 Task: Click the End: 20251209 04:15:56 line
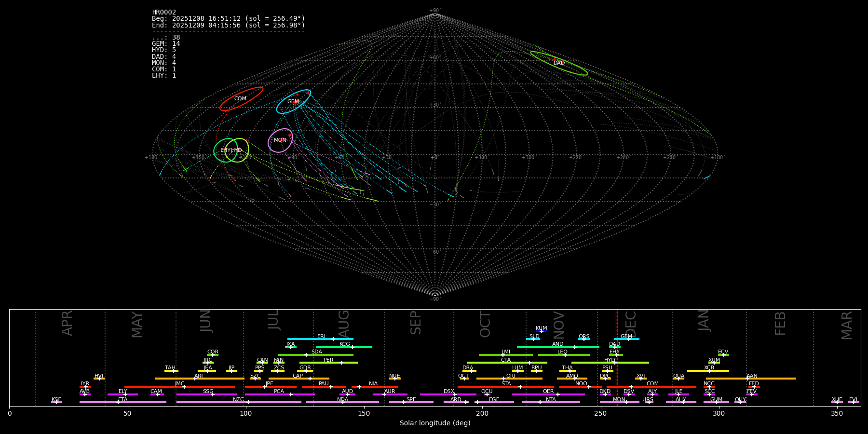coord(229,25)
